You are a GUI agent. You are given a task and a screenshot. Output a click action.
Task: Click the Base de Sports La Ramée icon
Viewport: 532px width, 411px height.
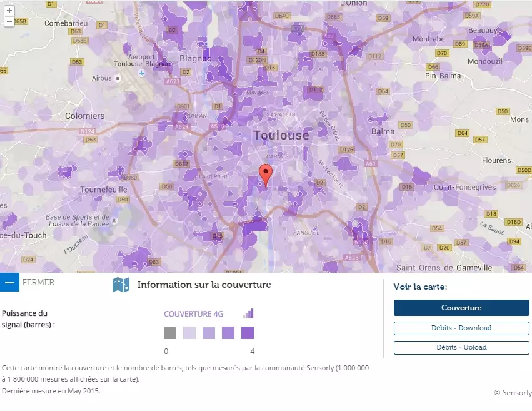coord(114,221)
